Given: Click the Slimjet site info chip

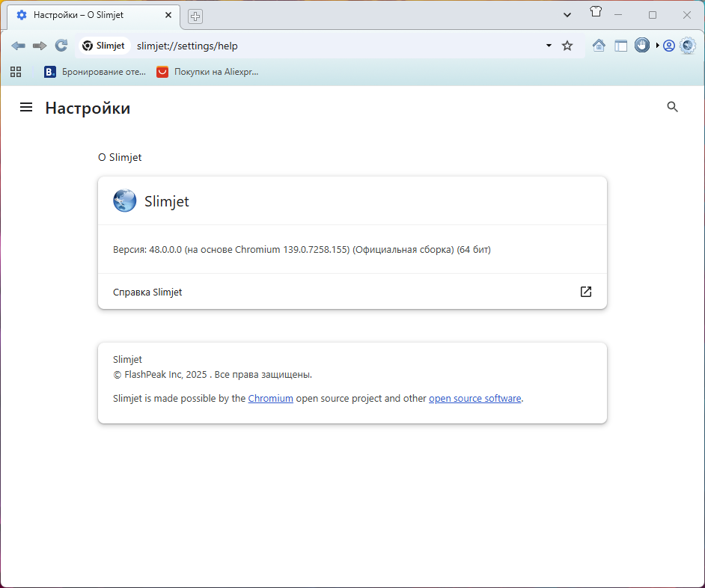Looking at the screenshot, I should coord(104,46).
